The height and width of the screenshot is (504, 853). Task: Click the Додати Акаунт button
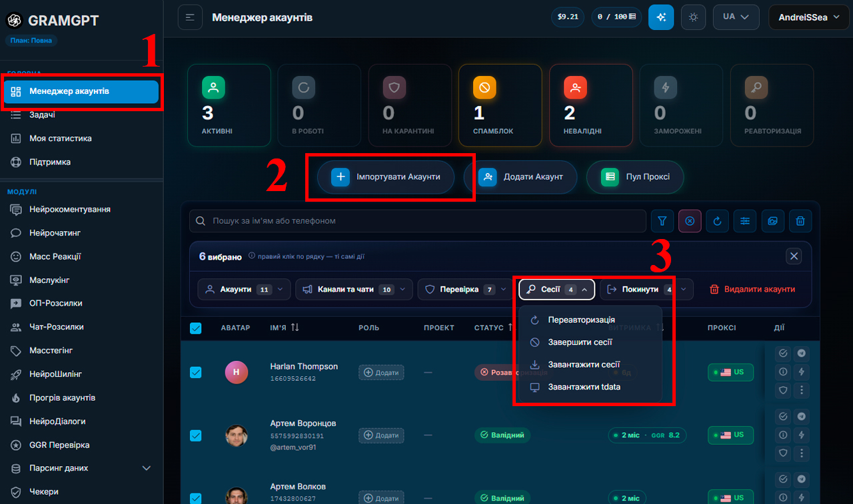520,177
